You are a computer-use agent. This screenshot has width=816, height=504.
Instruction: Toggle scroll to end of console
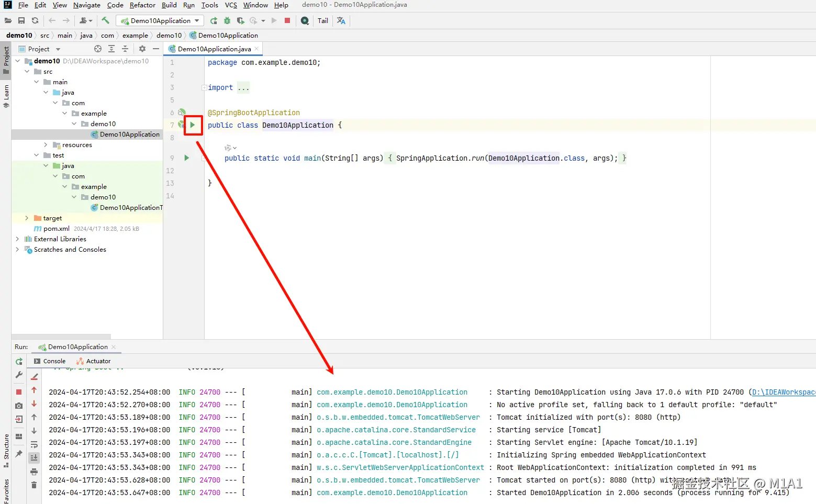[x=34, y=458]
